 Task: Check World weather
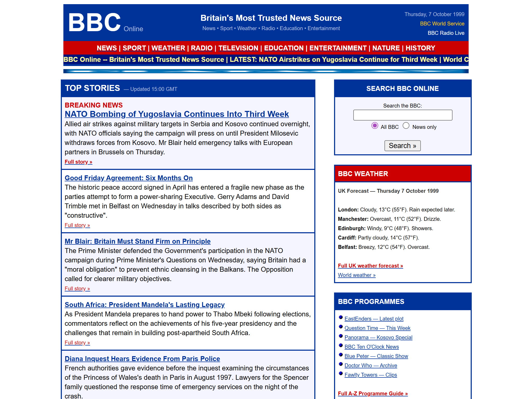[x=356, y=275]
